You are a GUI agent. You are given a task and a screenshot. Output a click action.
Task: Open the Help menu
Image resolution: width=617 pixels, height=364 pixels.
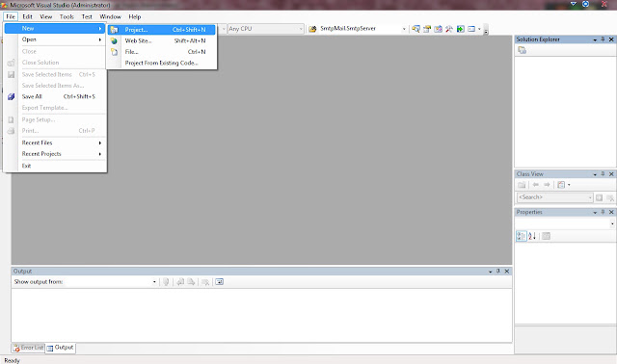pos(135,17)
